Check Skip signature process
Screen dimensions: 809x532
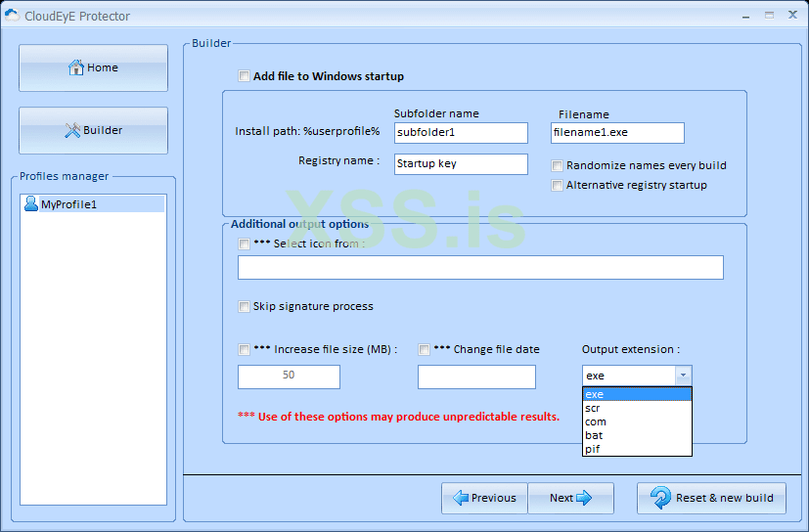(244, 307)
